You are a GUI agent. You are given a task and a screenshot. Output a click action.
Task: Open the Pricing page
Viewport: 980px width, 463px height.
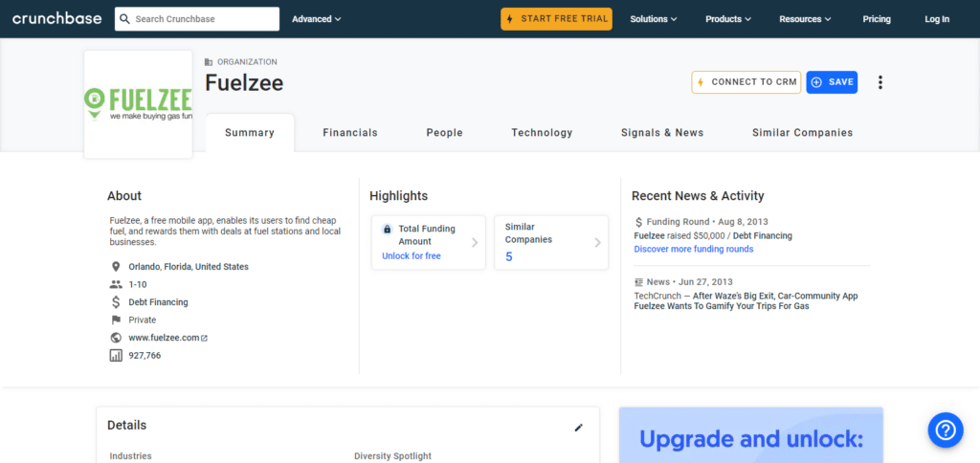tap(877, 19)
